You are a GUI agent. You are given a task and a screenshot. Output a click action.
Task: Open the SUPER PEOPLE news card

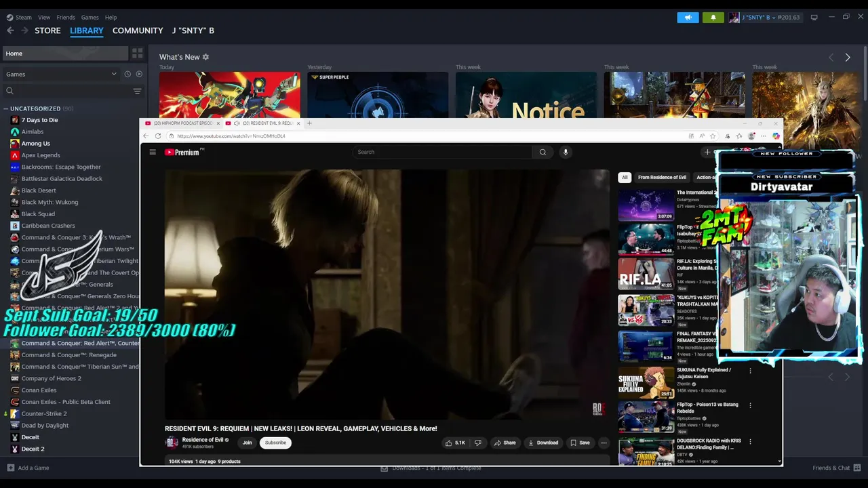tap(378, 95)
